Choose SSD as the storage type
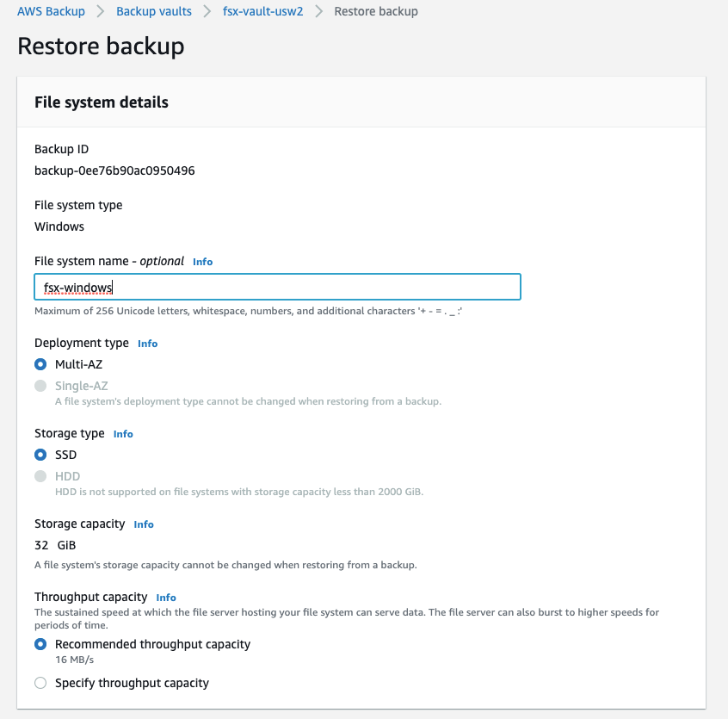 [x=40, y=455]
